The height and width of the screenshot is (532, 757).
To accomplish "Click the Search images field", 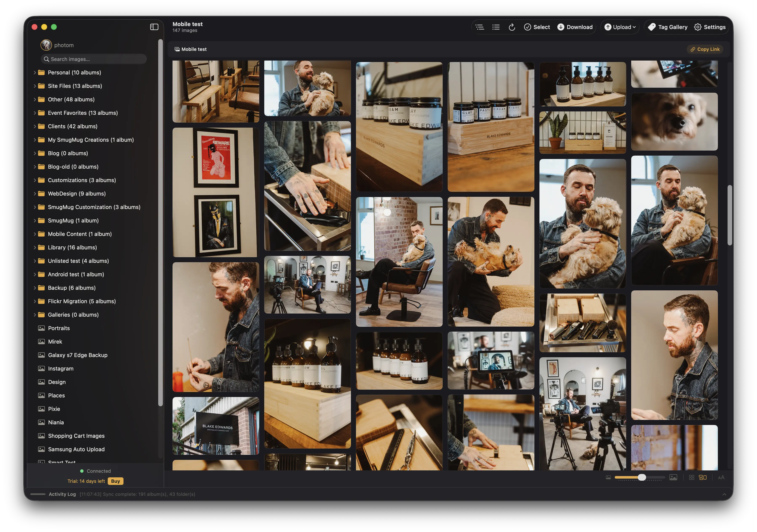I will pyautogui.click(x=93, y=59).
